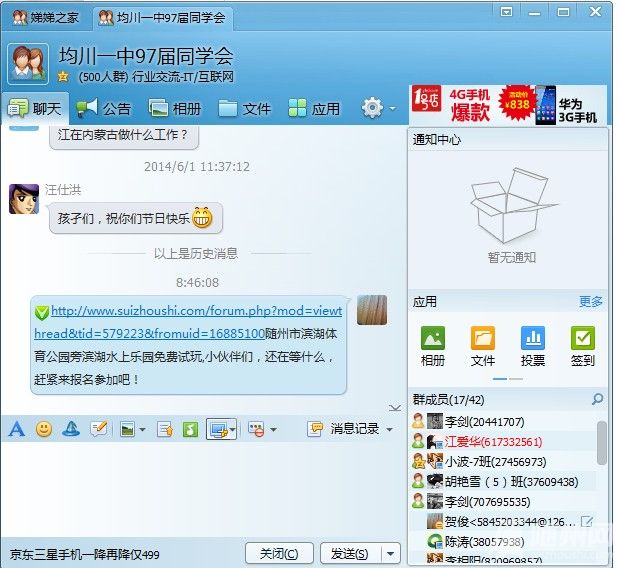Open the 相册 album tab
The width and height of the screenshot is (620, 568).
tap(174, 108)
